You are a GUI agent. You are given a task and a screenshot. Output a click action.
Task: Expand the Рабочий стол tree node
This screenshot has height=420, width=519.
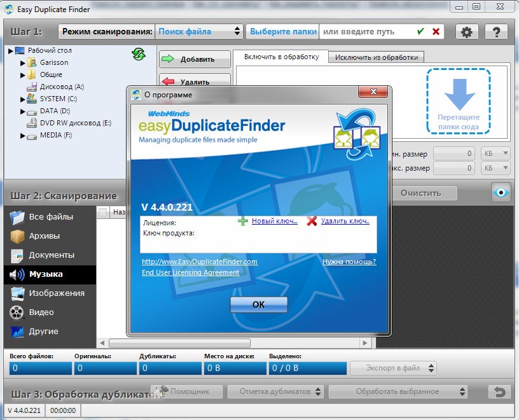pos(11,51)
